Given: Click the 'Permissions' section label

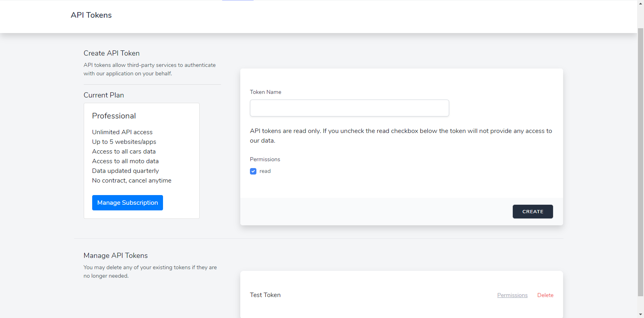Looking at the screenshot, I should 265,160.
